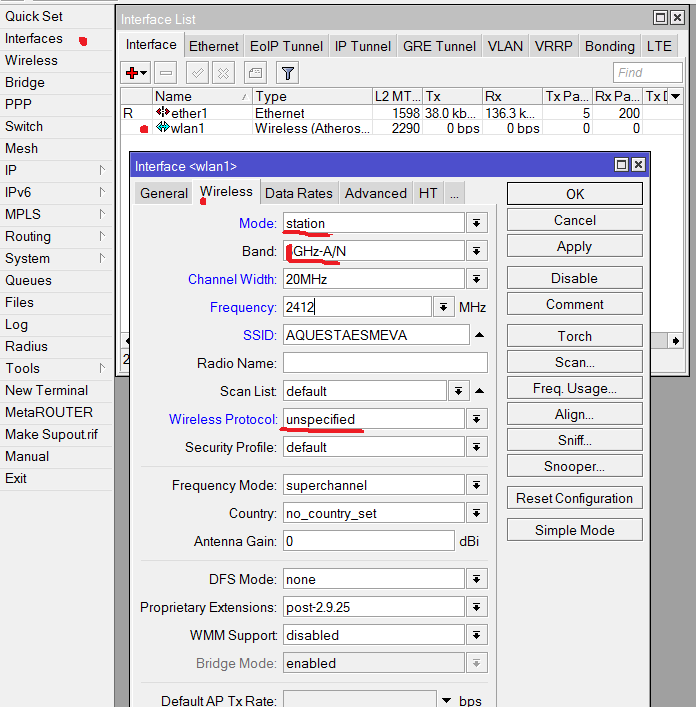The height and width of the screenshot is (707, 696).
Task: Switch to the Data Rates tab
Action: coord(299,193)
